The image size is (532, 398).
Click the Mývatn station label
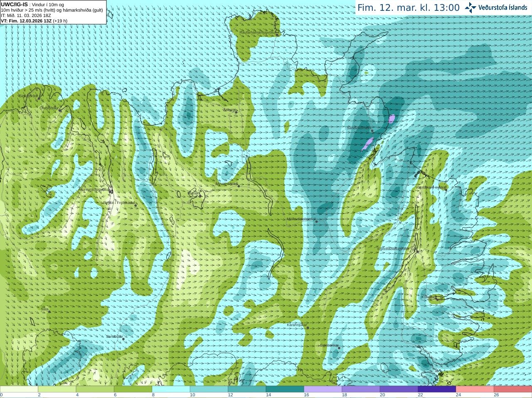coord(193,193)
